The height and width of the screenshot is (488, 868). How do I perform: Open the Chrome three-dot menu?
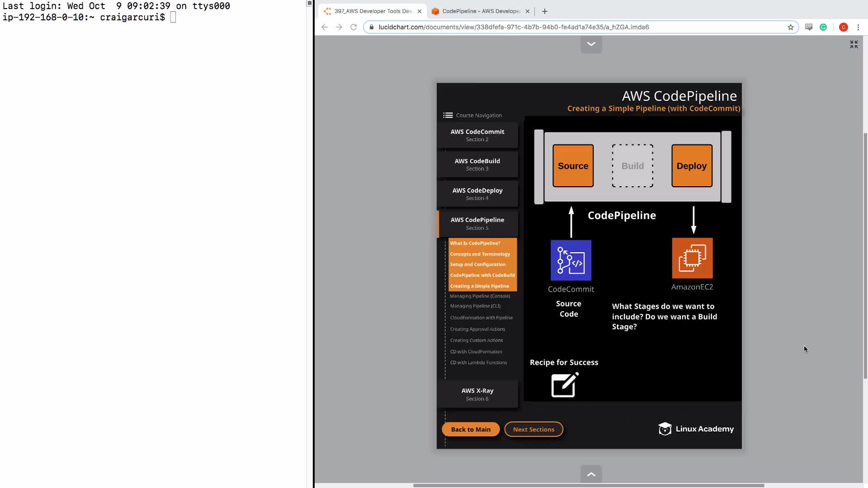[858, 27]
